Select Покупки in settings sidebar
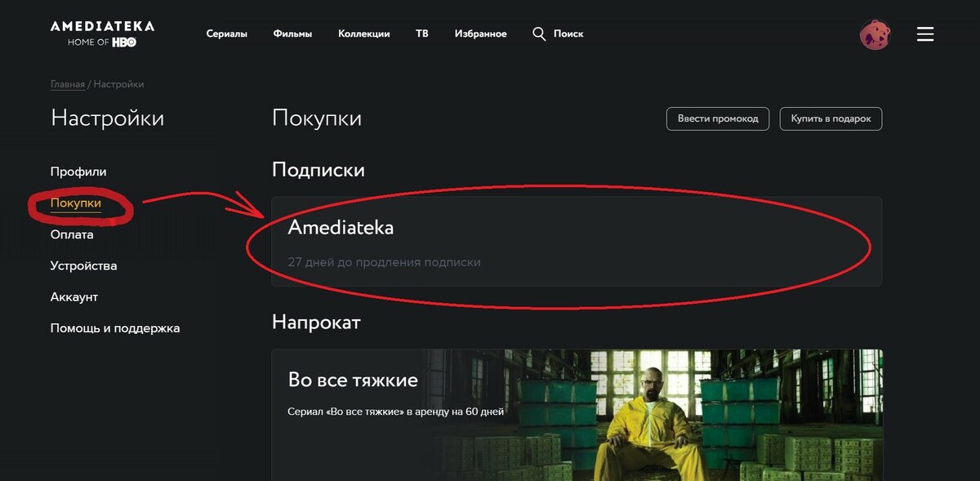Image resolution: width=980 pixels, height=481 pixels. pyautogui.click(x=76, y=203)
